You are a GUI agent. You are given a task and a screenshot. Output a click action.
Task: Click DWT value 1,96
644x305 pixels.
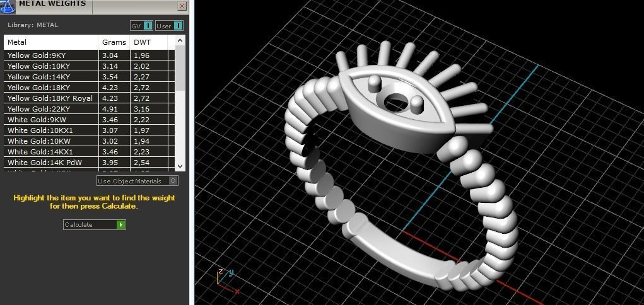coord(142,55)
